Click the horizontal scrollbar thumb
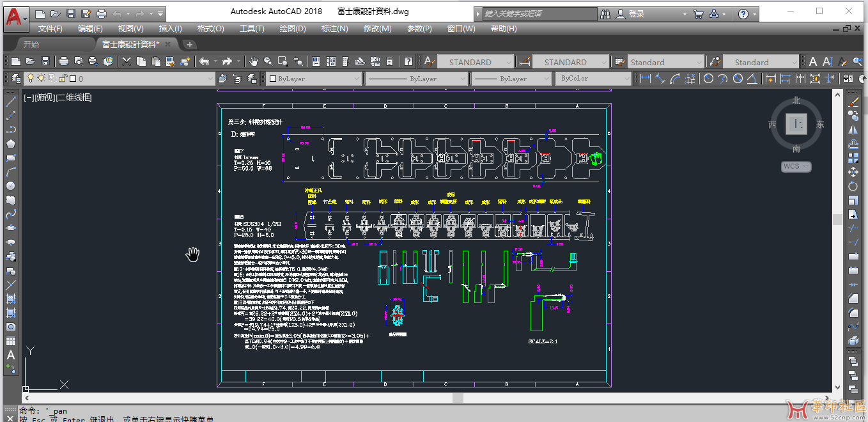This screenshot has height=422, width=868. pos(458,398)
